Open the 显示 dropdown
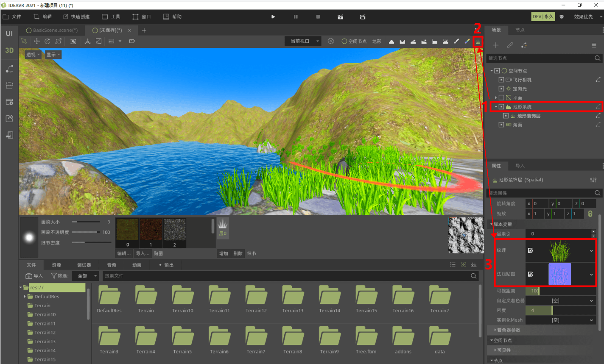 pyautogui.click(x=53, y=55)
